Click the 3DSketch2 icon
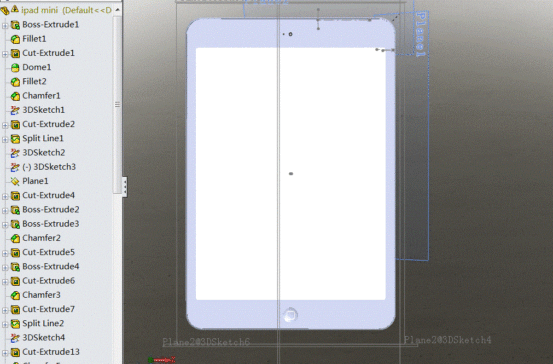Screen dimensions: 553x364 (15, 153)
